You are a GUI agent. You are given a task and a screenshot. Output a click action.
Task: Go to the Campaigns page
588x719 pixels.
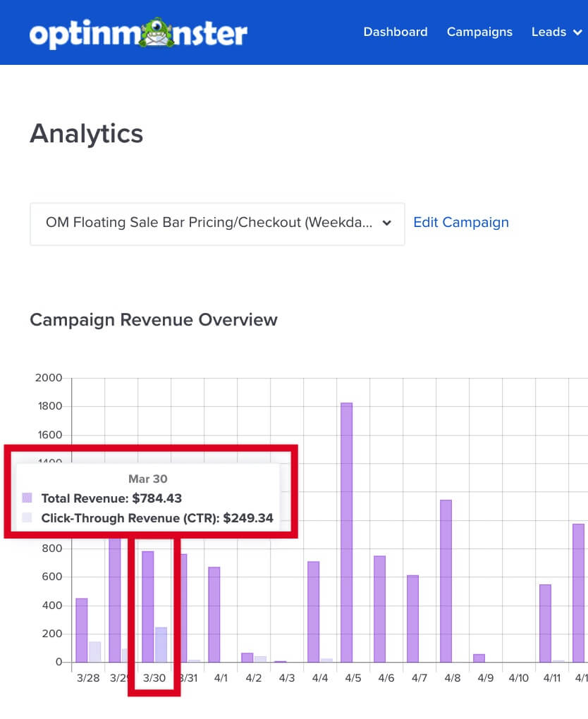tap(479, 32)
